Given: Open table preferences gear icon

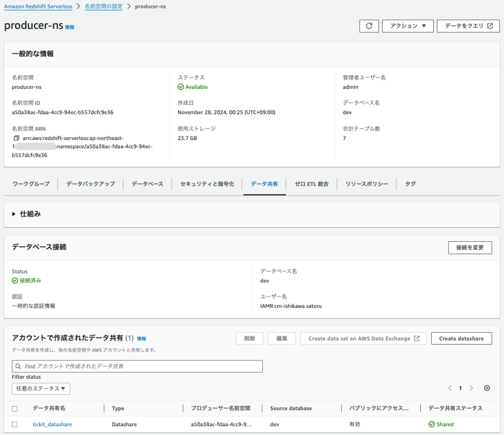Looking at the screenshot, I should (487, 388).
